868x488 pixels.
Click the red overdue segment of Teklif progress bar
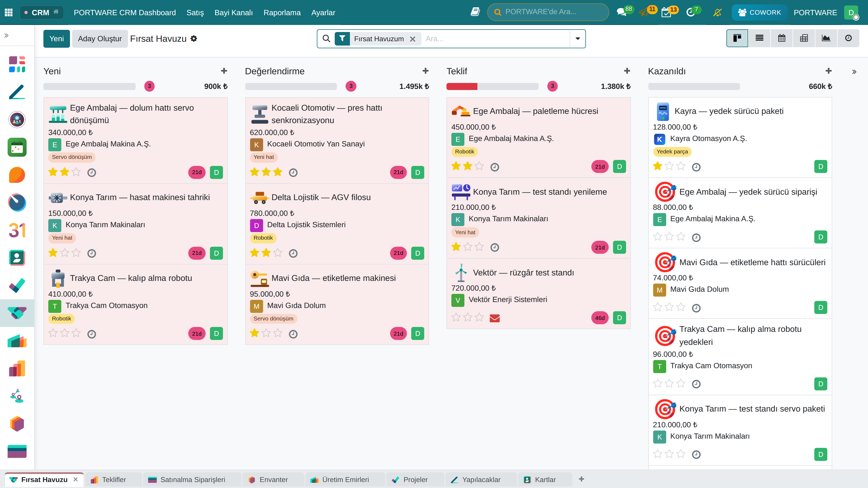coord(462,86)
